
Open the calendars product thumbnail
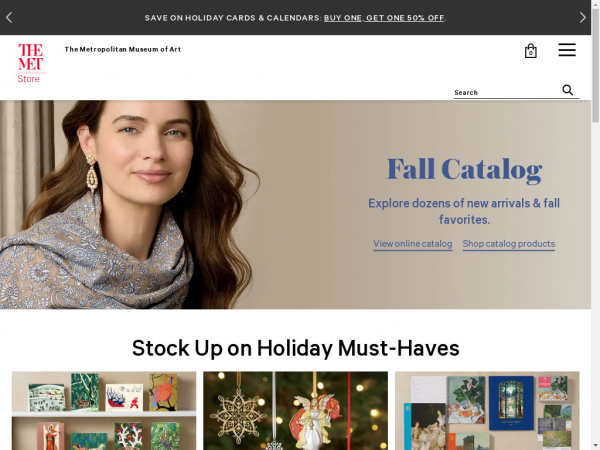487,411
